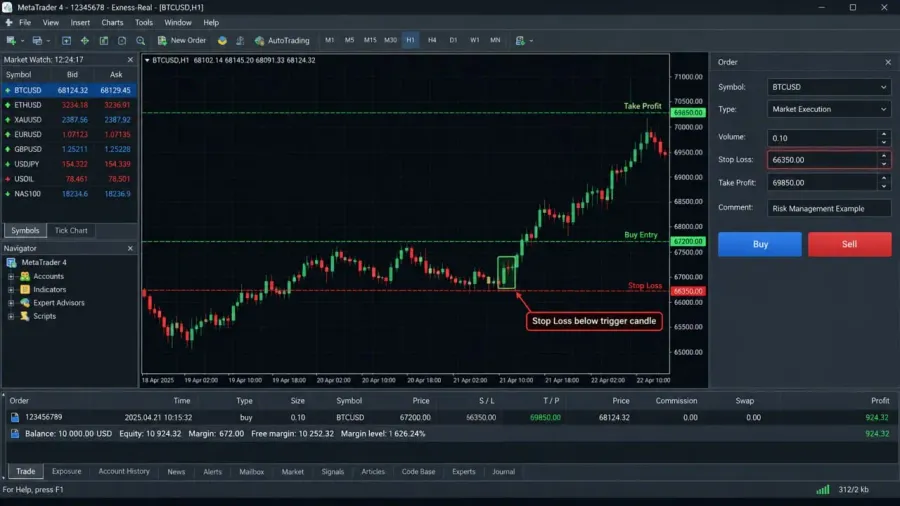The image size is (900, 506).
Task: Select the H1 timeframe button
Action: (410, 40)
